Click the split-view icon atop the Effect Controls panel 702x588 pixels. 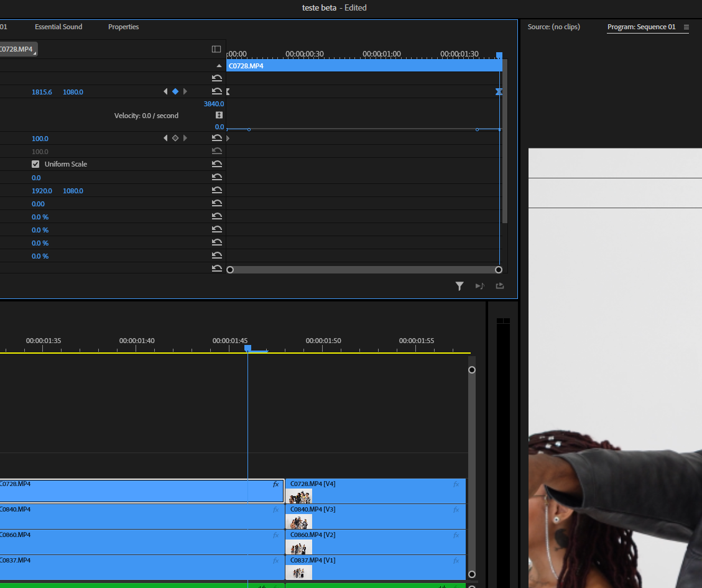(216, 49)
